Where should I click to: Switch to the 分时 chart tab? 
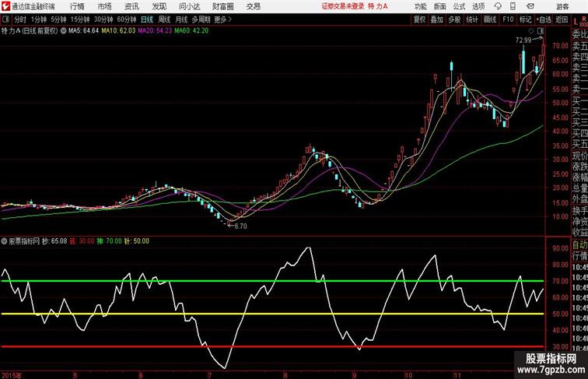click(x=20, y=19)
